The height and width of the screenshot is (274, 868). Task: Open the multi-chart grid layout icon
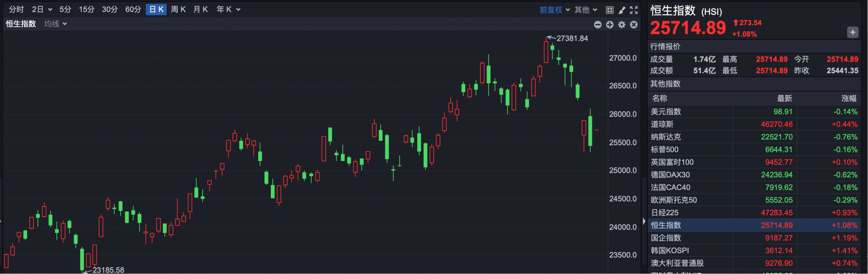609,10
